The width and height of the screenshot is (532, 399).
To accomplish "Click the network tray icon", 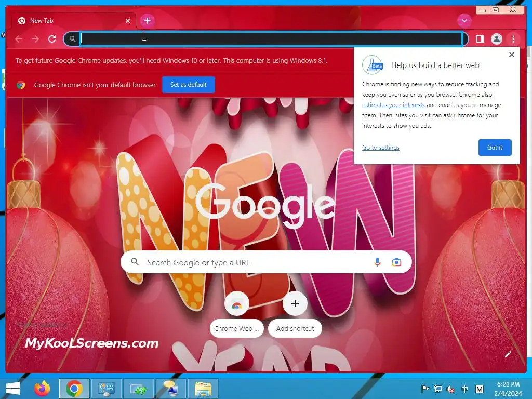I will 438,389.
